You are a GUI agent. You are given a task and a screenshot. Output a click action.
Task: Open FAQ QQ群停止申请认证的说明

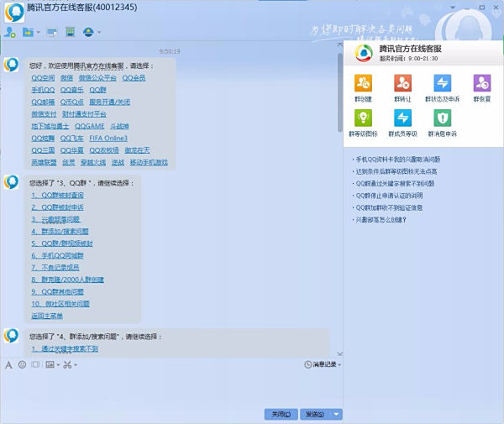(389, 196)
